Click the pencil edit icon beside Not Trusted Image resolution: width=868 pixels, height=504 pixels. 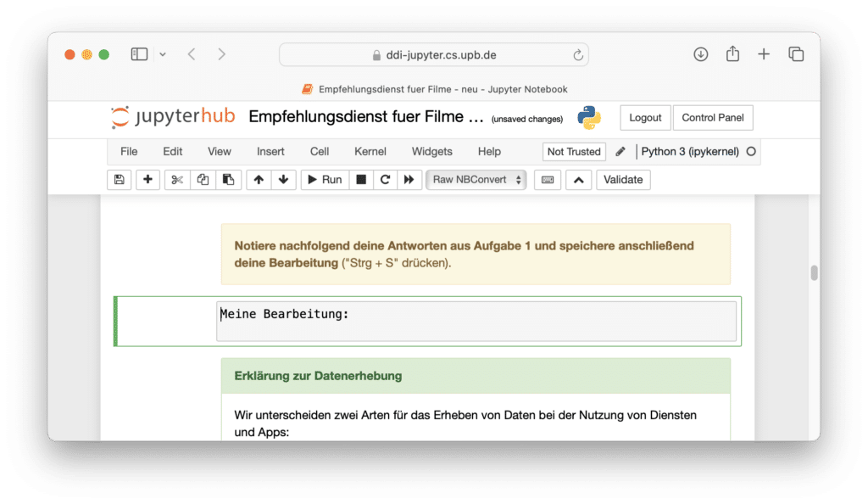tap(620, 151)
